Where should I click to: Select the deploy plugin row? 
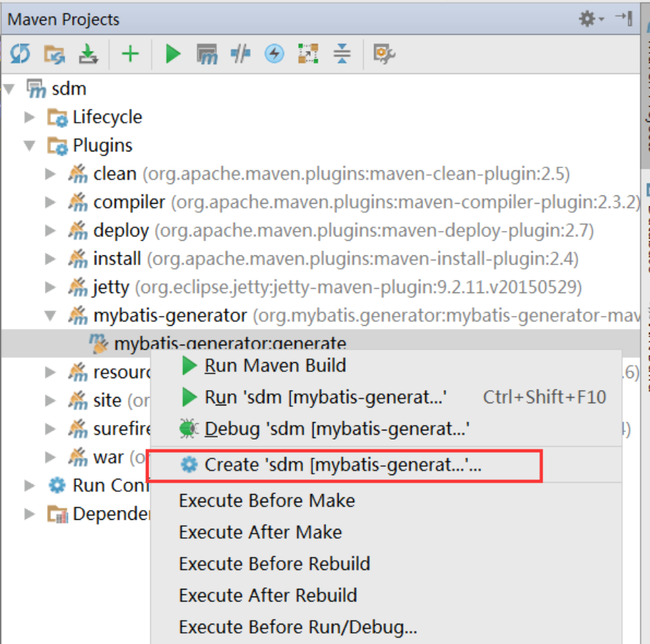click(321, 230)
